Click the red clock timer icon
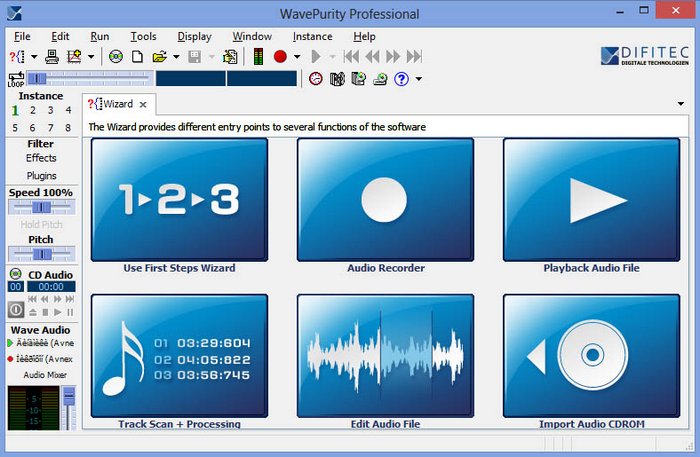The width and height of the screenshot is (700, 457). point(316,79)
